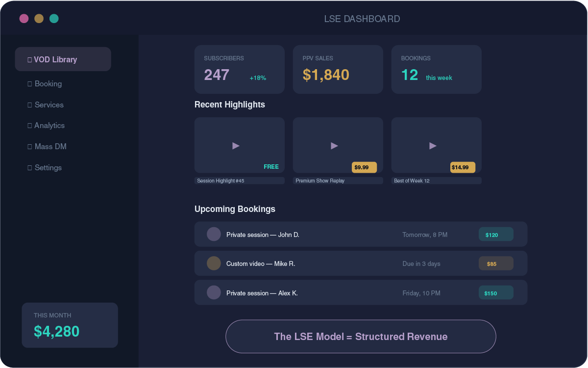588x368 pixels.
Task: Click the $14.99 price tag
Action: [463, 167]
